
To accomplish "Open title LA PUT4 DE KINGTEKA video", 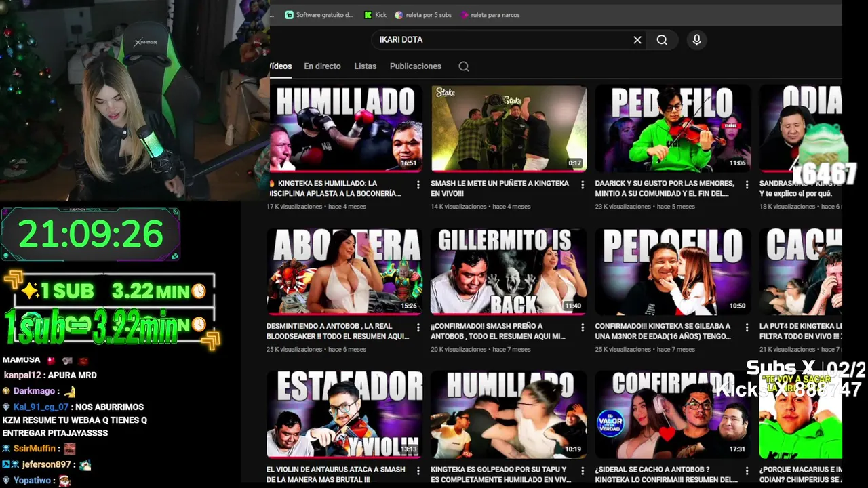I will click(800, 331).
